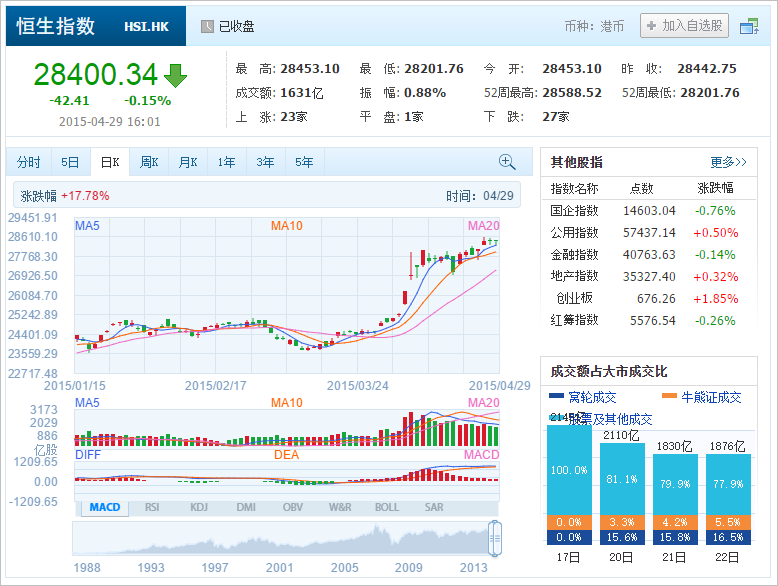Click the 涨跌幅 +17.78% value

pyautogui.click(x=85, y=196)
